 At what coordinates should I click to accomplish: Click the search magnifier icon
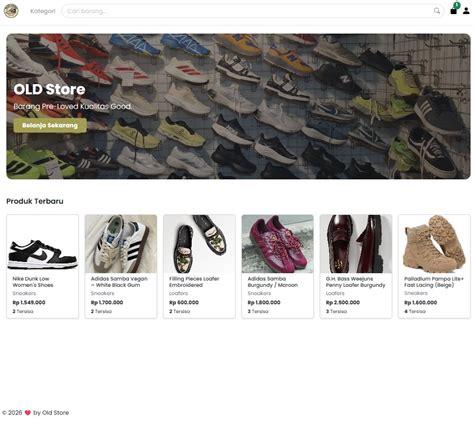[437, 11]
